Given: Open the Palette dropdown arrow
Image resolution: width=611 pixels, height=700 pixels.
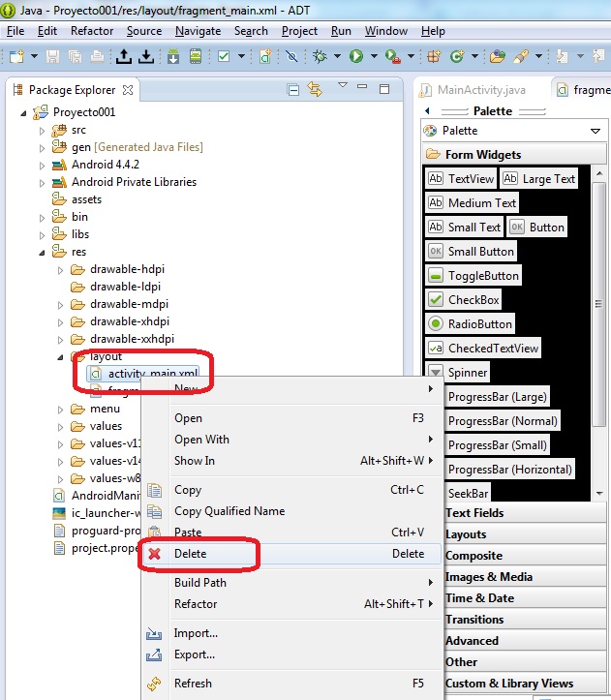Looking at the screenshot, I should [x=595, y=131].
